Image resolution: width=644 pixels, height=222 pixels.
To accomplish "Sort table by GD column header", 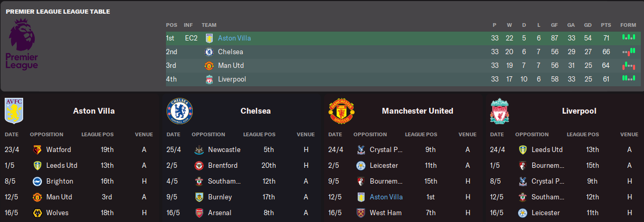I will (x=588, y=25).
